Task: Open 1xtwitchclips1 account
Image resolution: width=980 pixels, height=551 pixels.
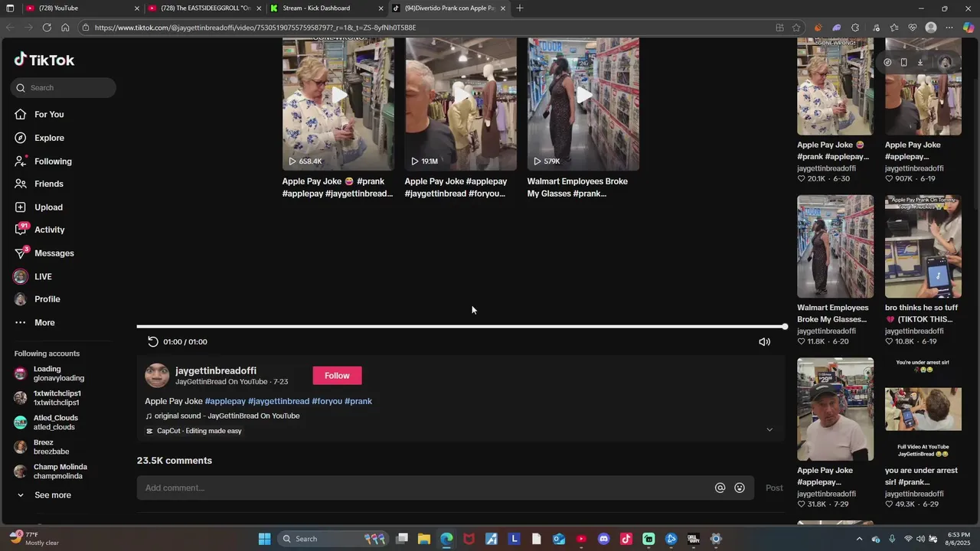Action: point(47,398)
